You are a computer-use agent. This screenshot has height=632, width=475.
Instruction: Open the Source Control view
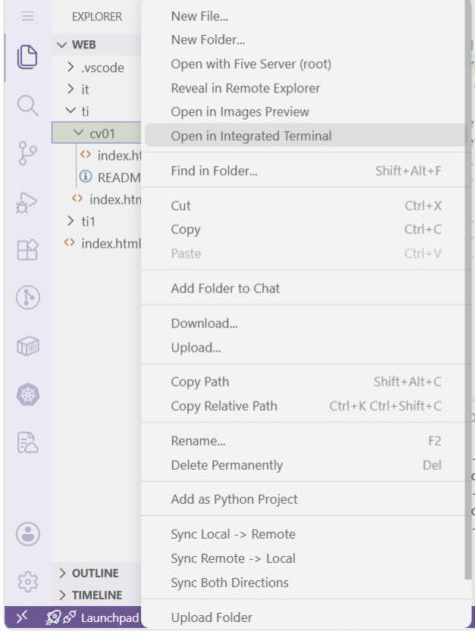click(x=27, y=153)
